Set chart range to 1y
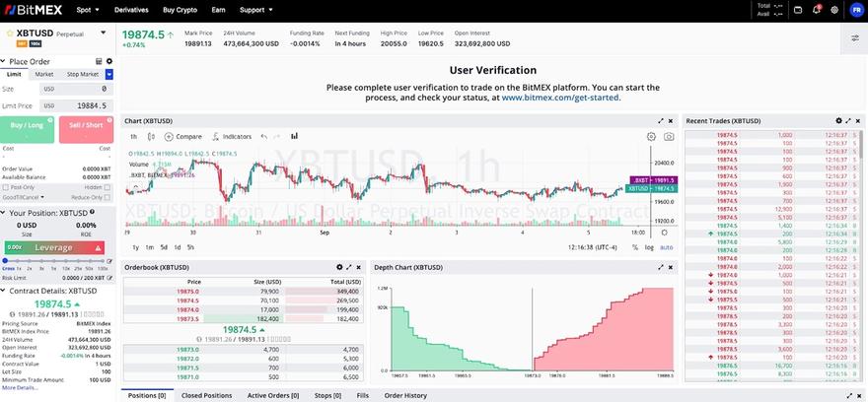This screenshot has height=402, width=868. 136,247
